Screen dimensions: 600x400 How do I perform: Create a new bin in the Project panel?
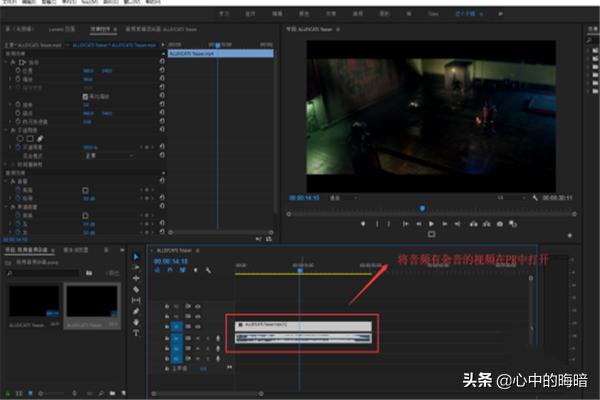click(x=112, y=393)
